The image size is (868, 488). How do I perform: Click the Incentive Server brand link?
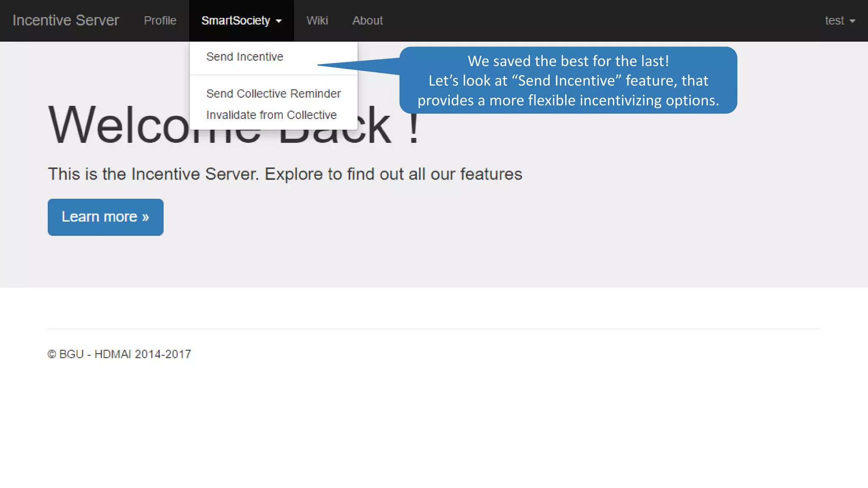point(66,20)
